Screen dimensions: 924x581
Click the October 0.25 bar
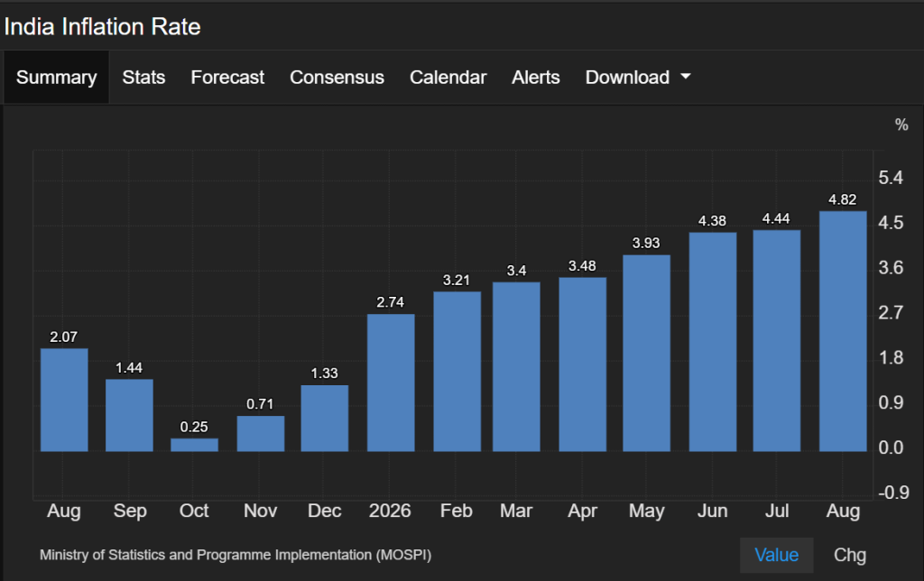(x=195, y=445)
